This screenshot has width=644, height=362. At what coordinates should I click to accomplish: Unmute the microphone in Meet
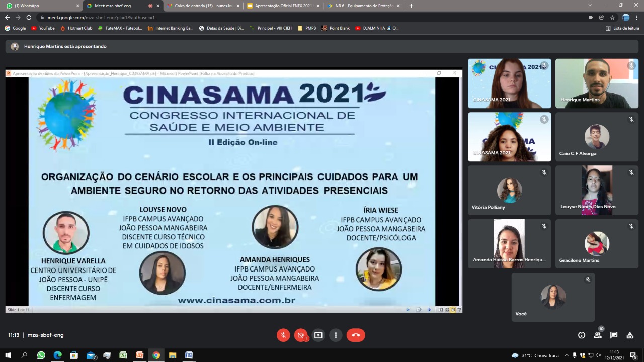click(283, 335)
